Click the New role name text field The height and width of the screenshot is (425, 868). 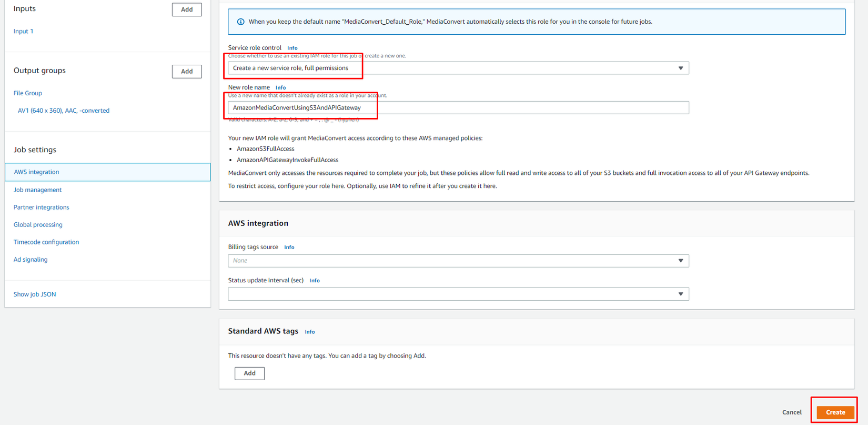458,107
